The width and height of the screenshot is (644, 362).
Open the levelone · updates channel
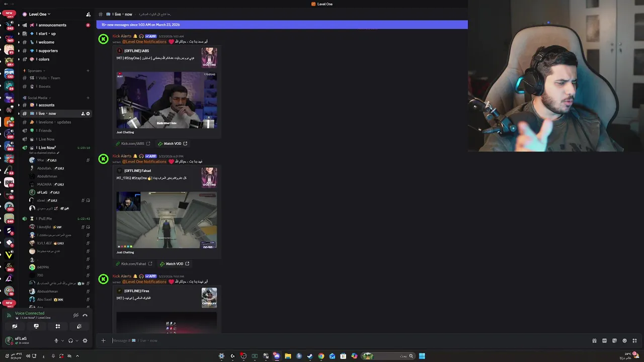(55, 122)
